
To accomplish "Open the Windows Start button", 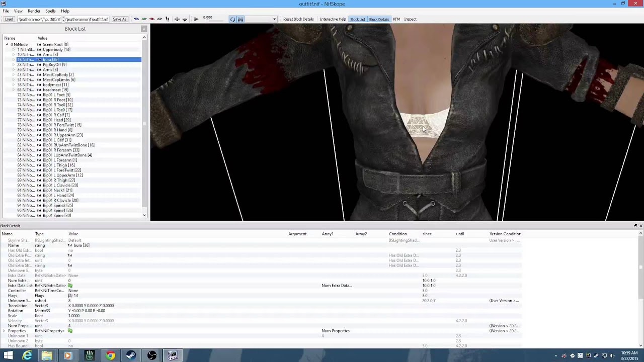I will (8, 355).
